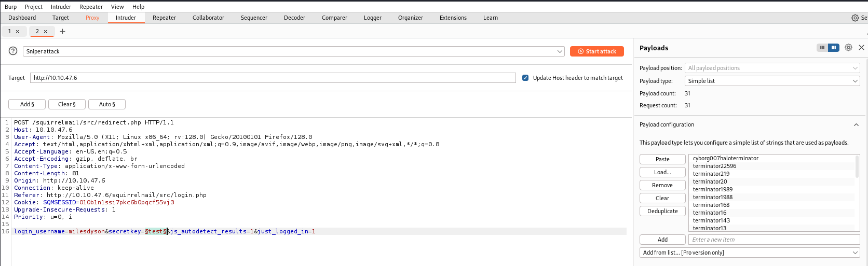Image resolution: width=868 pixels, height=266 pixels.
Task: Open the Payload position dropdown
Action: coord(772,68)
